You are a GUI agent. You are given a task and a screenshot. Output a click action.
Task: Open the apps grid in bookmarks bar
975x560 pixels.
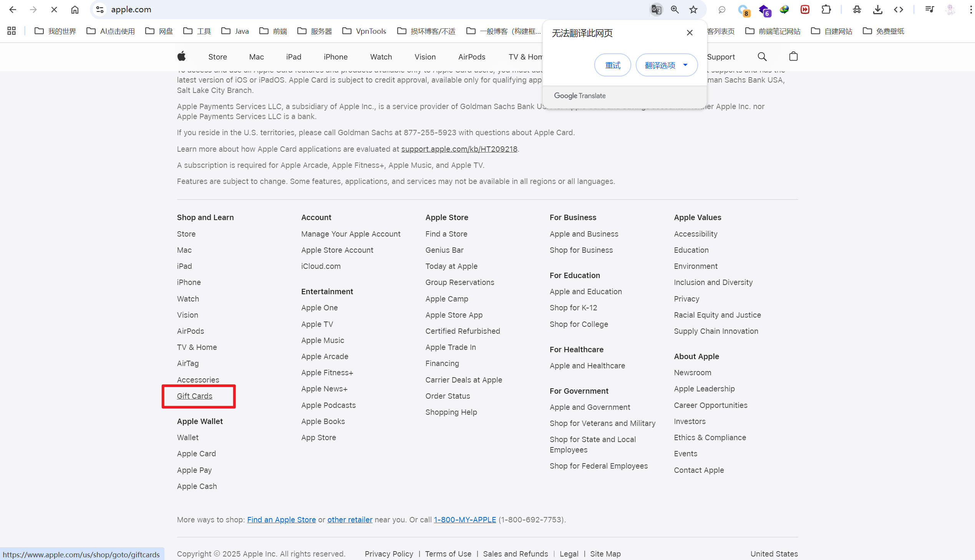click(12, 31)
